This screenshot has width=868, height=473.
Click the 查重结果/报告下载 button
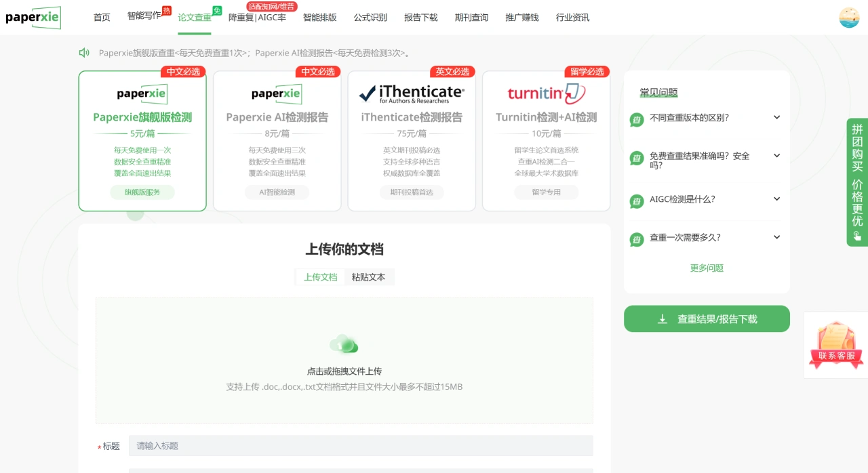707,318
